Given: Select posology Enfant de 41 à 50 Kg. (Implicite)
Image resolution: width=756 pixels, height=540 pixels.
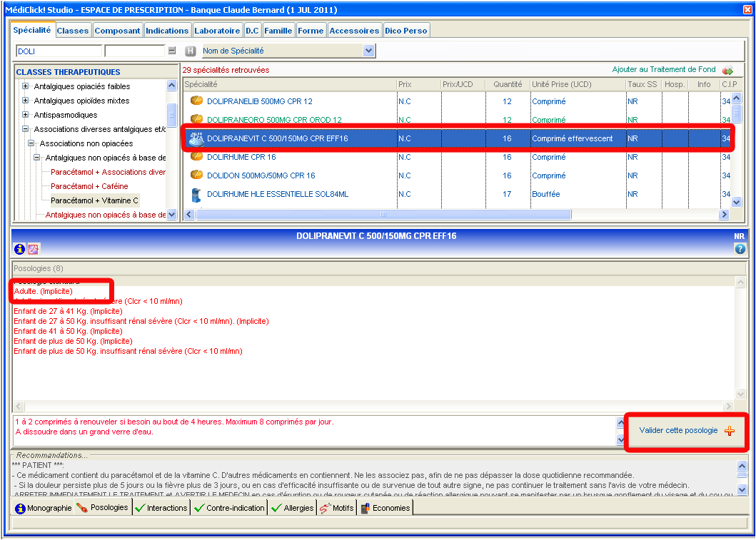Looking at the screenshot, I should (68, 331).
